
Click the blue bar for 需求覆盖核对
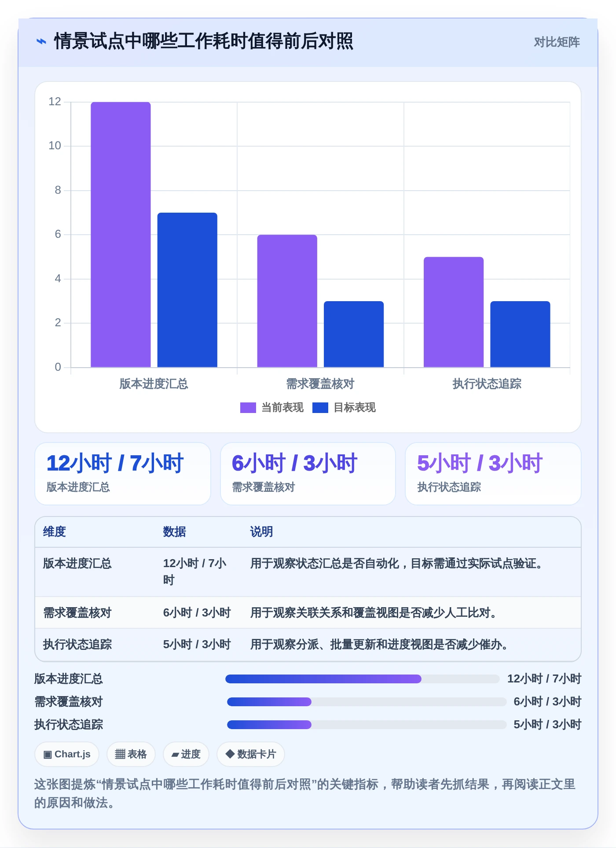coord(354,334)
